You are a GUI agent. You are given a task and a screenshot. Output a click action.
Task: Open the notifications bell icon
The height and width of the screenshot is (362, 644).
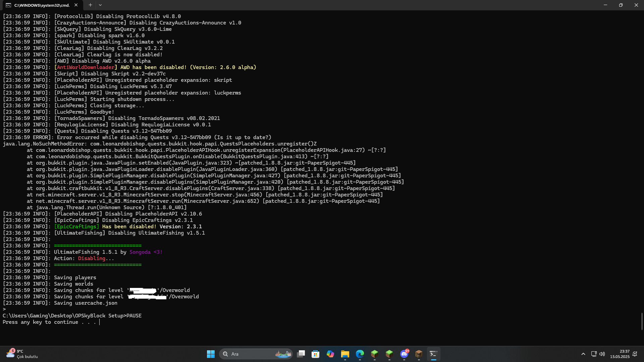point(635,354)
